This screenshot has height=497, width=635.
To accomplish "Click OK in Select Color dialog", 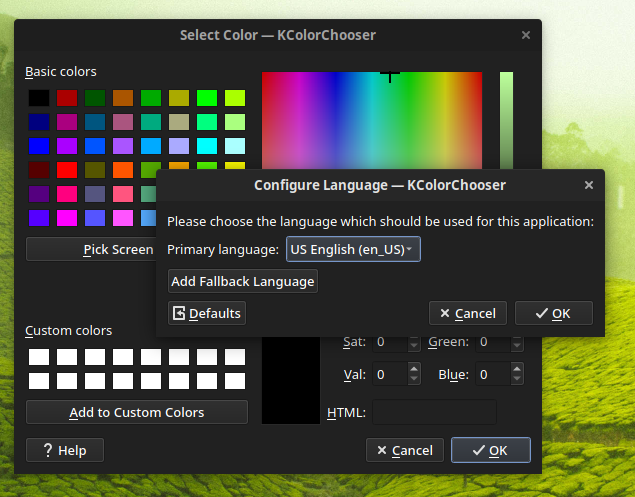I will click(491, 450).
